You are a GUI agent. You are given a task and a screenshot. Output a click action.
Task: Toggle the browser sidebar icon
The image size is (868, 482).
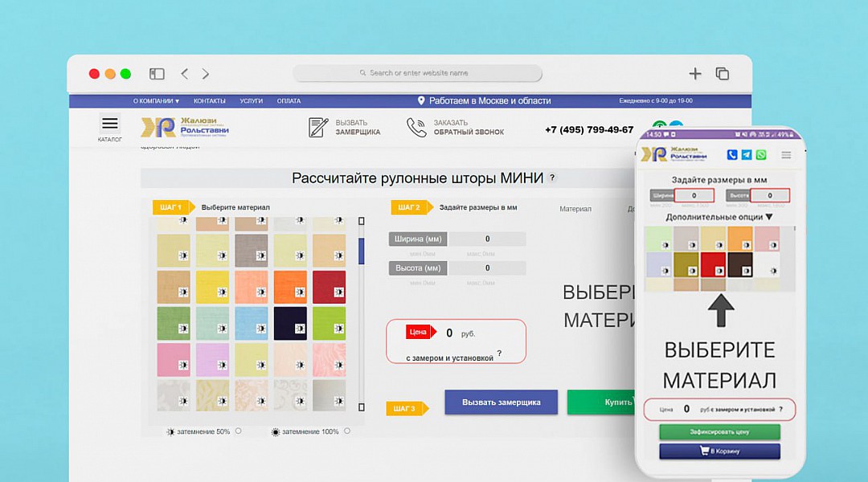157,74
